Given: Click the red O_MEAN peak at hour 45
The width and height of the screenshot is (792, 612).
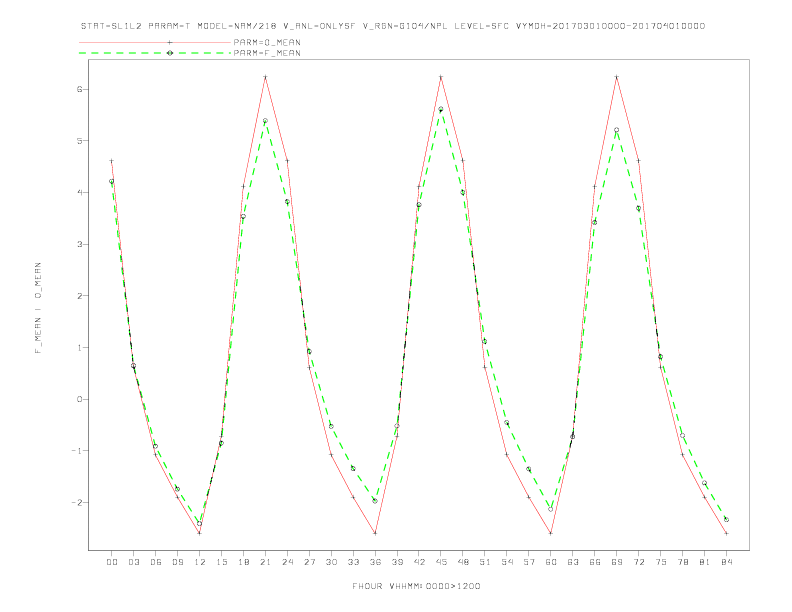Looking at the screenshot, I should pyautogui.click(x=441, y=77).
